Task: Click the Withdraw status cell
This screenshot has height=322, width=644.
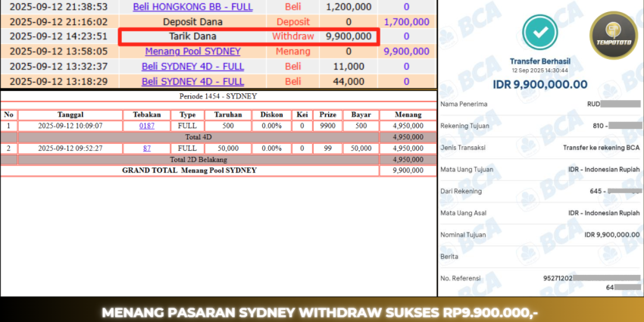Action: click(293, 36)
